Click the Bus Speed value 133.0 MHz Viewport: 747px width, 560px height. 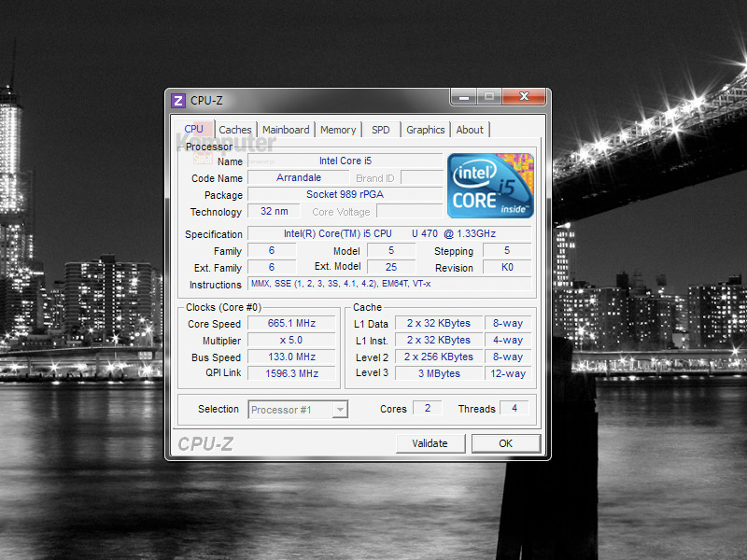291,357
